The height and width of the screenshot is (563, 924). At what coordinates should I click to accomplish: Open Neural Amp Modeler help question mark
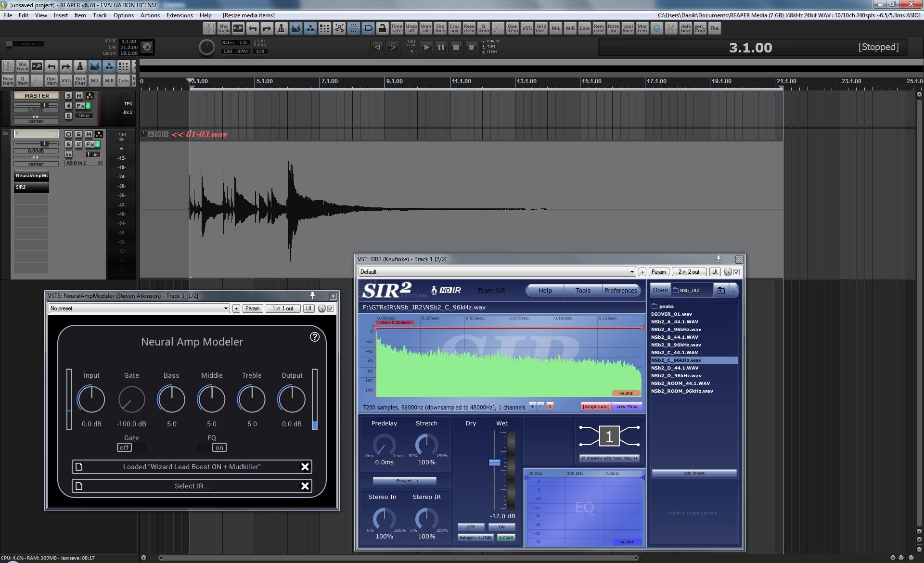coord(314,337)
